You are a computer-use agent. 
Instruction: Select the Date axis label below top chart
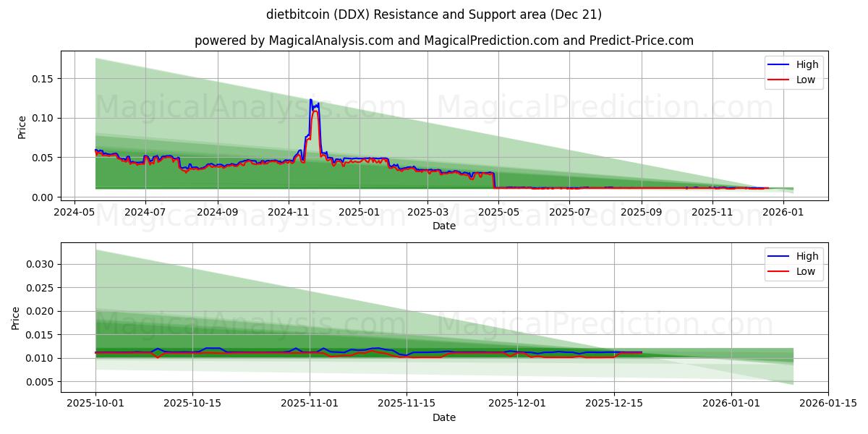(443, 226)
